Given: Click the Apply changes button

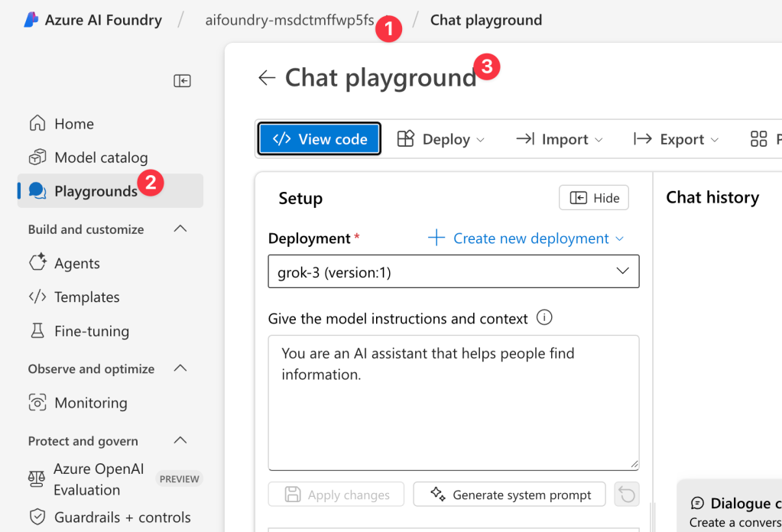Looking at the screenshot, I should coord(336,494).
